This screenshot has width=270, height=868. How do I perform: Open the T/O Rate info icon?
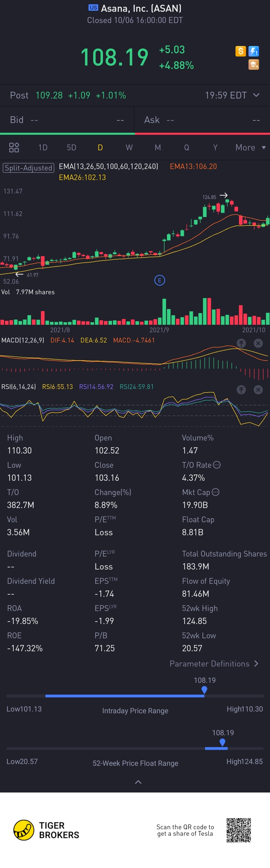click(x=217, y=465)
